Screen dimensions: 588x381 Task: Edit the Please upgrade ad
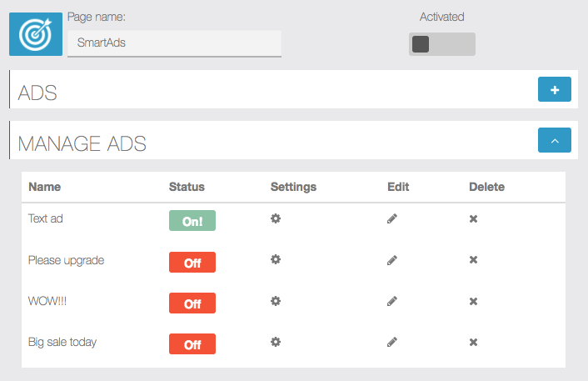pos(392,260)
